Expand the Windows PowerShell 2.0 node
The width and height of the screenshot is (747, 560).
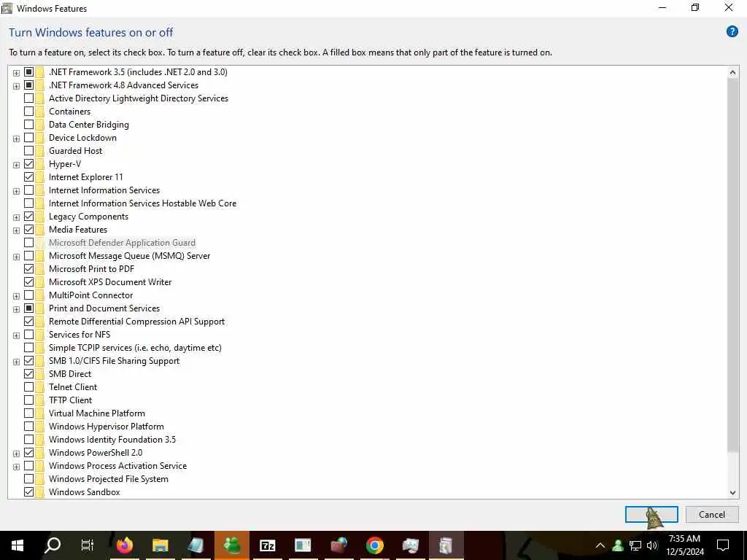coord(16,454)
